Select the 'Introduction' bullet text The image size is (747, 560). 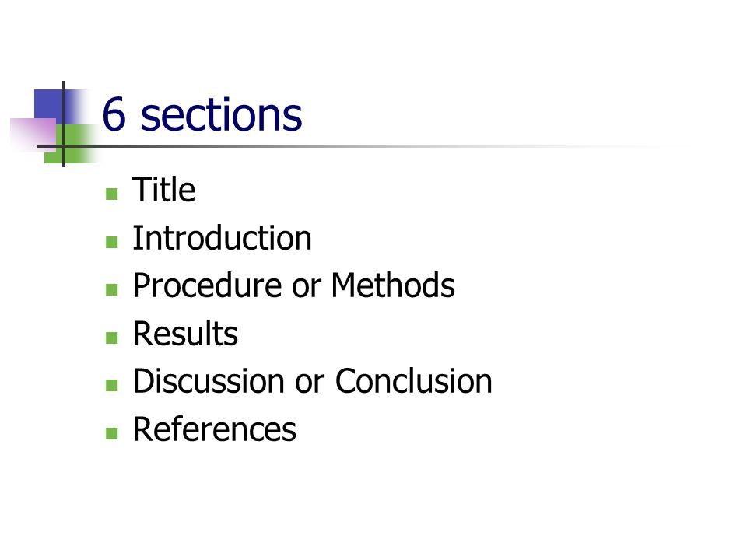click(x=222, y=238)
